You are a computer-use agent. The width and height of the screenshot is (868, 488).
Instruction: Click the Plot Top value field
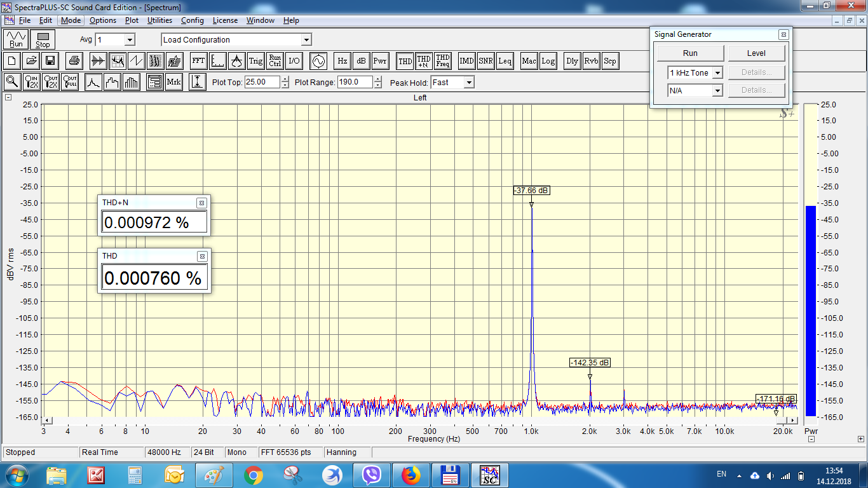click(x=262, y=82)
